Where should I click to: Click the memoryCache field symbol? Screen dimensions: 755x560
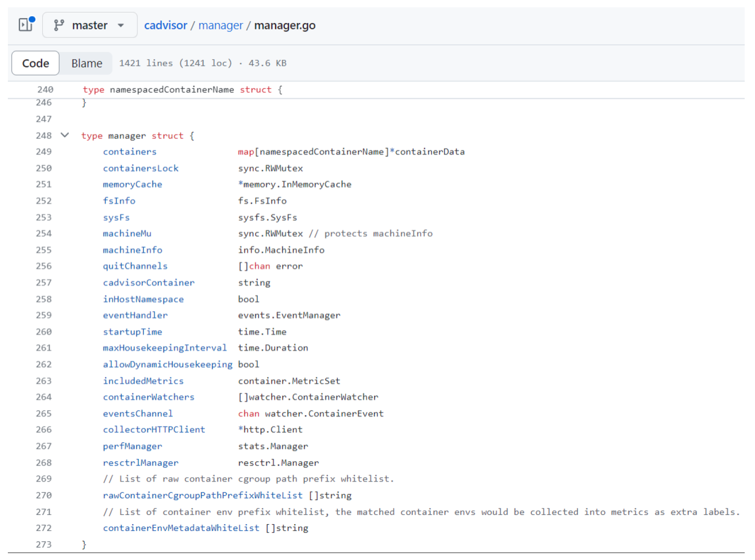point(132,185)
